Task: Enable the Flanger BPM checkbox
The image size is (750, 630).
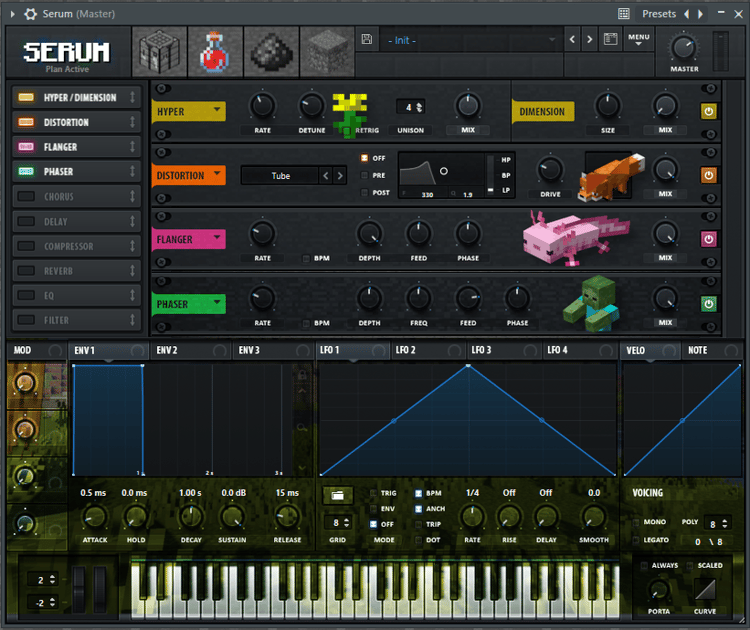Action: pyautogui.click(x=306, y=259)
